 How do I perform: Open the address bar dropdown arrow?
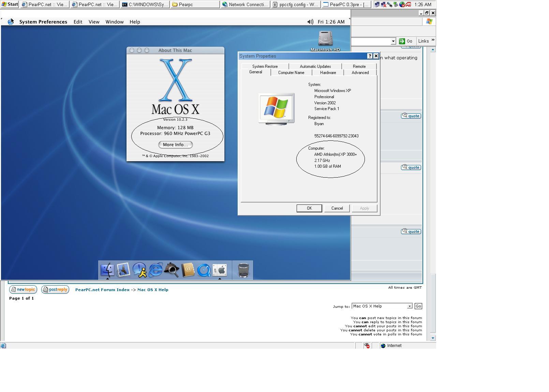[x=393, y=41]
